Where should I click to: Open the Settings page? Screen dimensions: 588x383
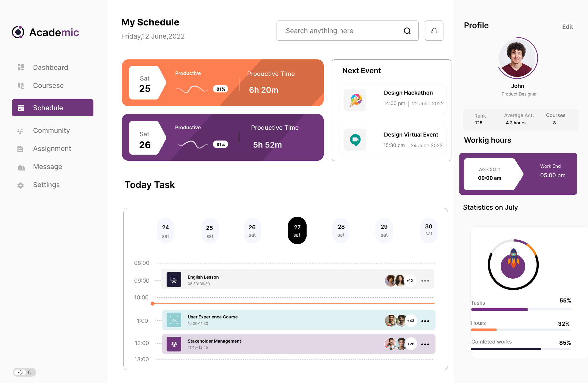(46, 185)
